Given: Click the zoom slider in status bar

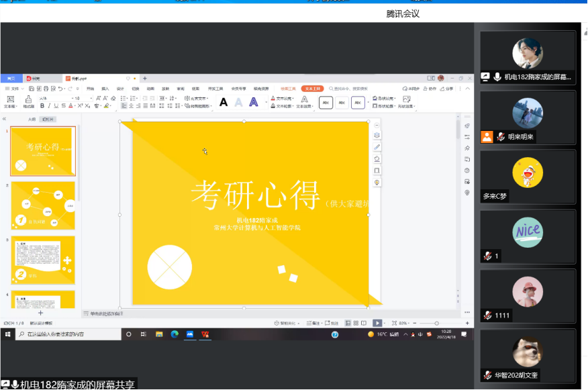Looking at the screenshot, I should point(437,323).
